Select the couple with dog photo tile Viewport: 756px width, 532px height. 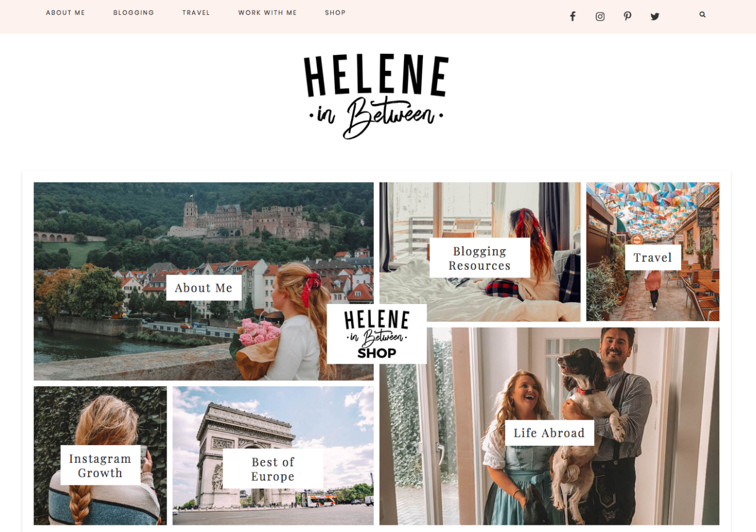[549, 426]
